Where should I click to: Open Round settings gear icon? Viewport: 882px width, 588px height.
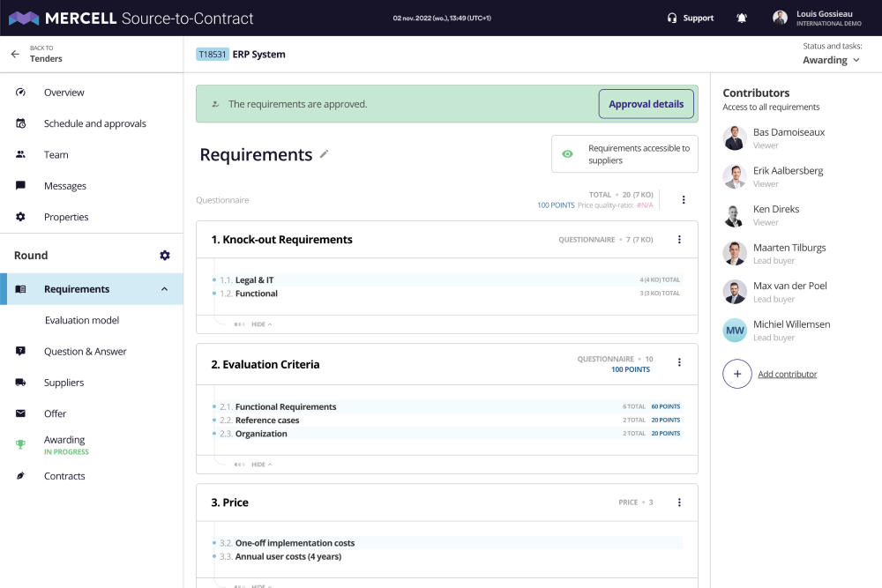[x=165, y=256]
